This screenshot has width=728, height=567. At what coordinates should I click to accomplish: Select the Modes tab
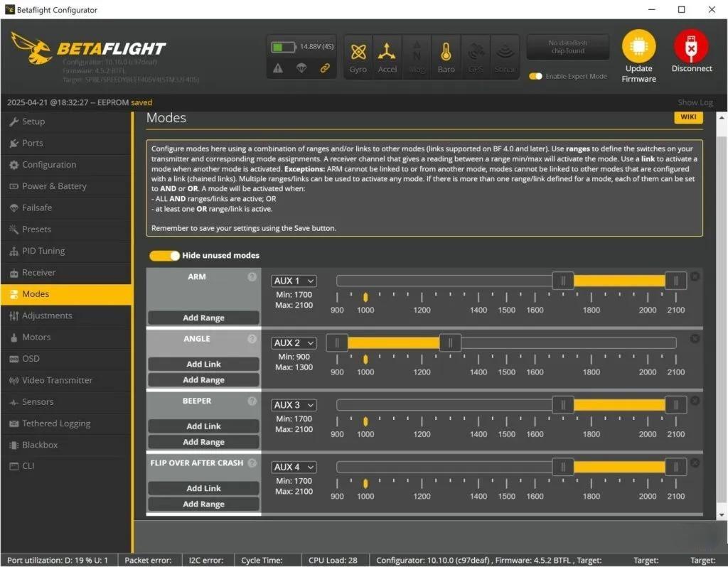[x=66, y=294]
